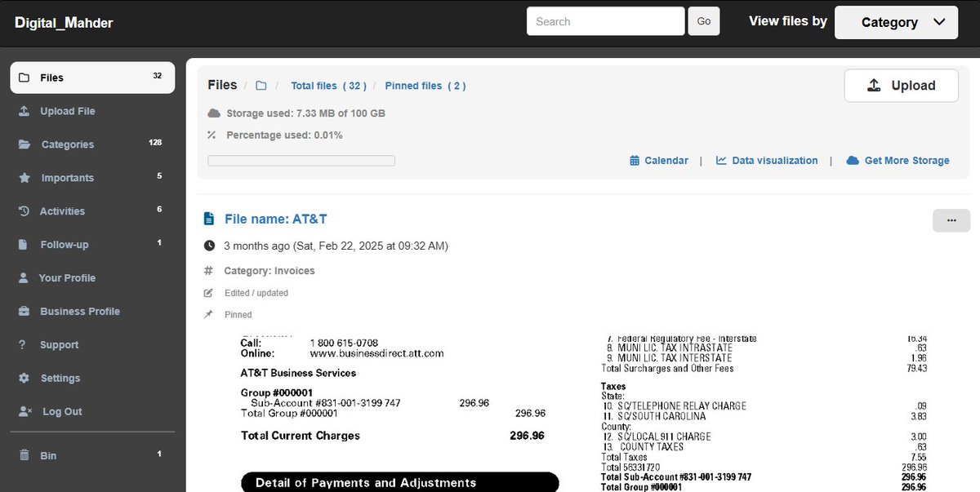This screenshot has width=980, height=492.
Task: Click the upload arrow icon in Upload button
Action: pyautogui.click(x=874, y=86)
